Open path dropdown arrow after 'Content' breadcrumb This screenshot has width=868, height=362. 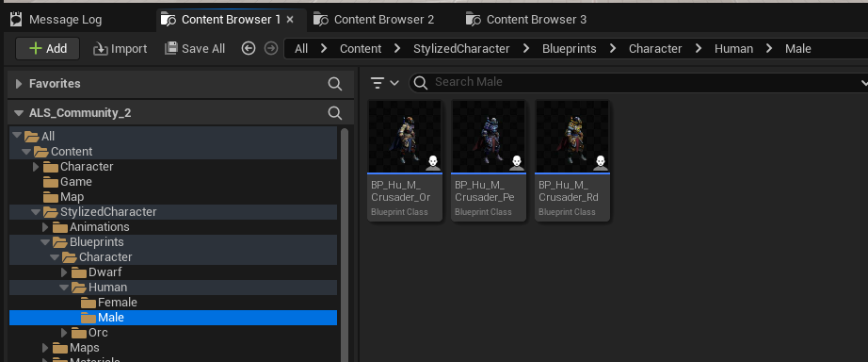pyautogui.click(x=397, y=49)
